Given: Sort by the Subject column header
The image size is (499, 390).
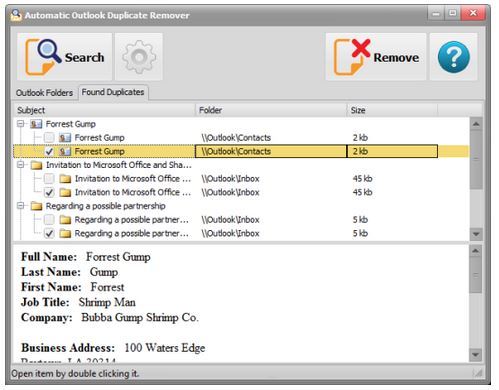Looking at the screenshot, I should click(x=104, y=110).
